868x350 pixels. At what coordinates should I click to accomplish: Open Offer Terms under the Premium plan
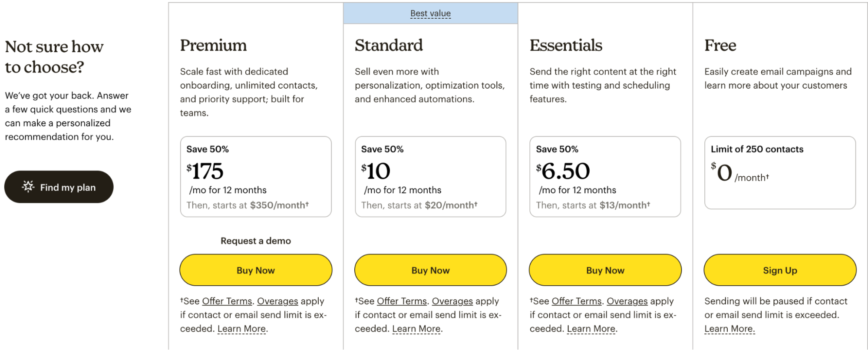pos(227,301)
